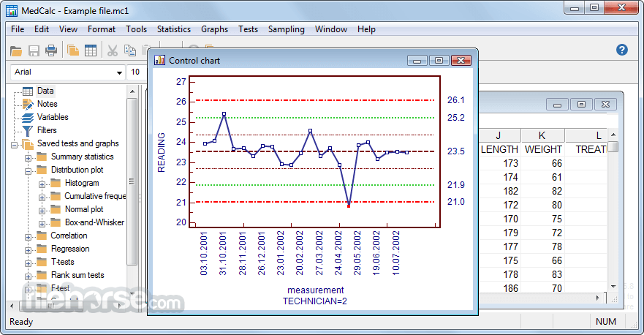Click tree panel scroll-up arrow

pos(132,91)
